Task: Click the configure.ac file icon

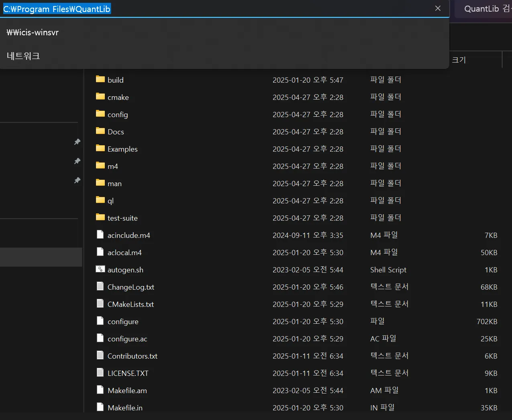Action: pos(100,338)
